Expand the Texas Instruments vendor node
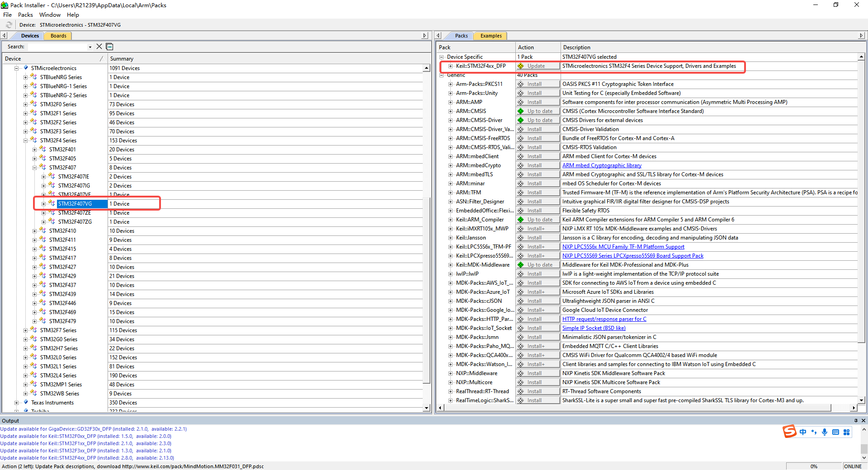This screenshot has height=470, width=868. (x=16, y=403)
